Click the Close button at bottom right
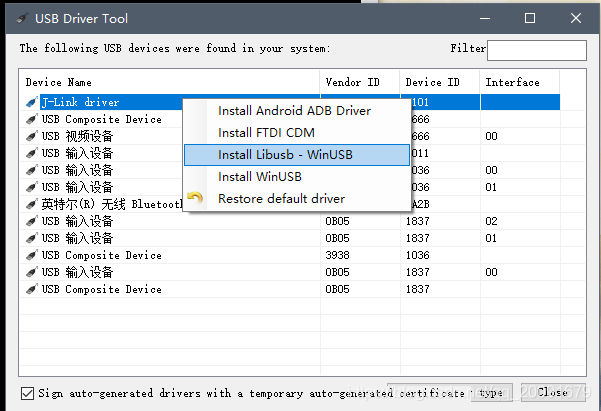The height and width of the screenshot is (411, 601). point(553,392)
